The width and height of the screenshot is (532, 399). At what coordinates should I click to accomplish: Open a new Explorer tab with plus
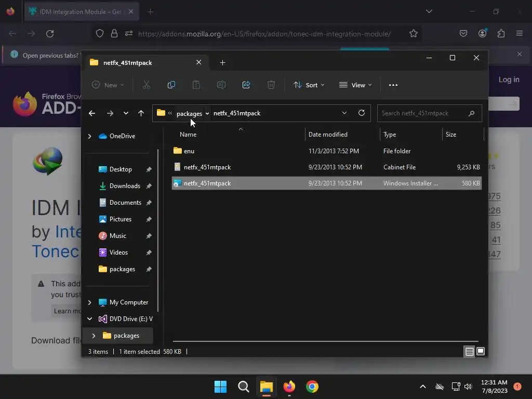pyautogui.click(x=222, y=63)
